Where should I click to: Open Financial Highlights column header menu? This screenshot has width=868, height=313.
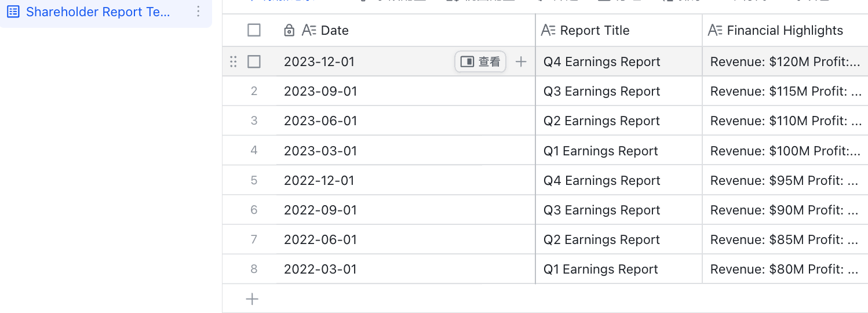785,30
